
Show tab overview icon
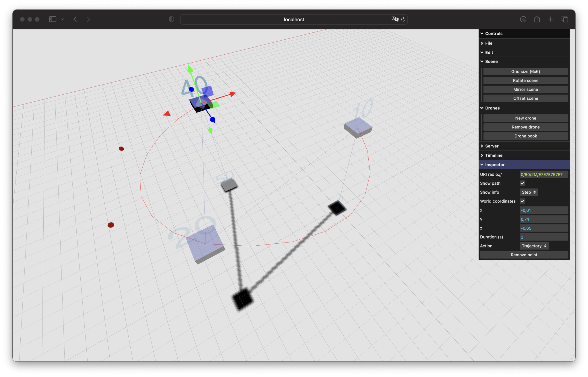(564, 19)
